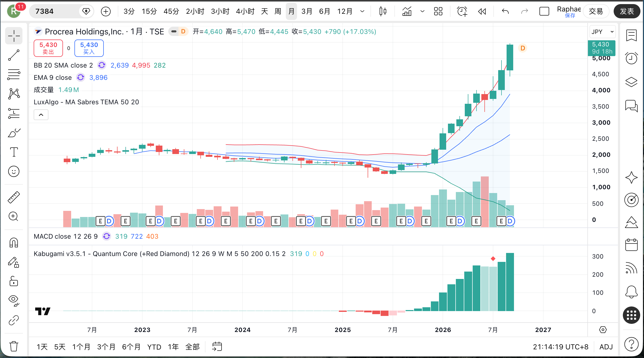Viewport: 644px width, 358px height.
Task: Click the 卖出 5,430 sell button
Action: [48, 48]
